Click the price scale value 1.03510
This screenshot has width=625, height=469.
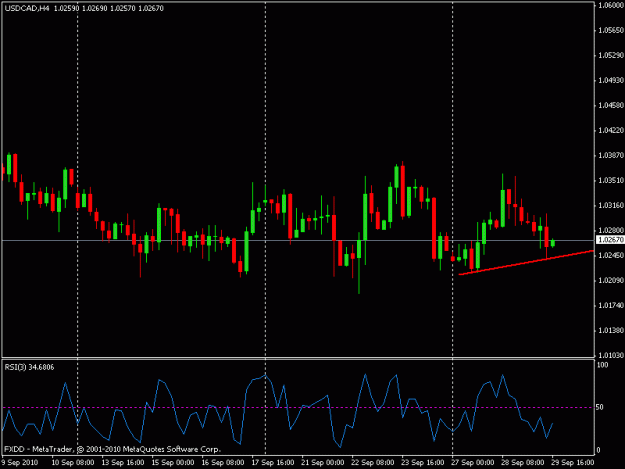tap(611, 181)
